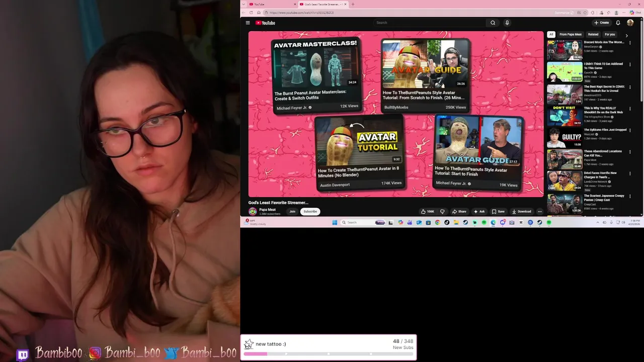Open the YouTube account avatar menu
Screen dimensions: 644x362
point(630,23)
